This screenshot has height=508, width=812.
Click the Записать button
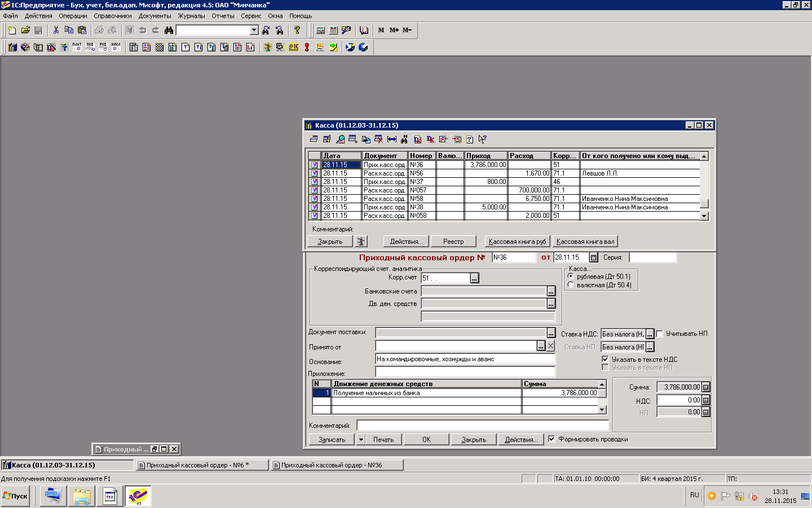pyautogui.click(x=332, y=439)
